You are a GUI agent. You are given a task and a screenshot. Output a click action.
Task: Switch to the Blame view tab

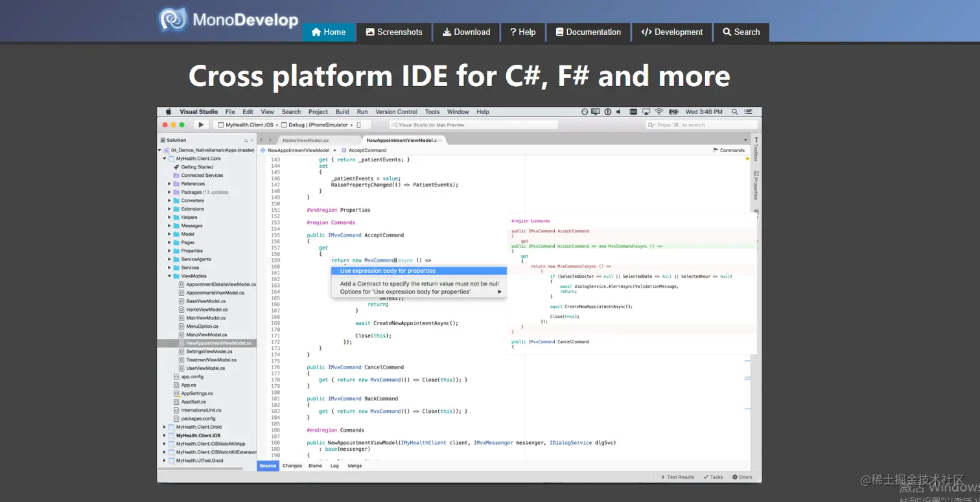coord(316,466)
